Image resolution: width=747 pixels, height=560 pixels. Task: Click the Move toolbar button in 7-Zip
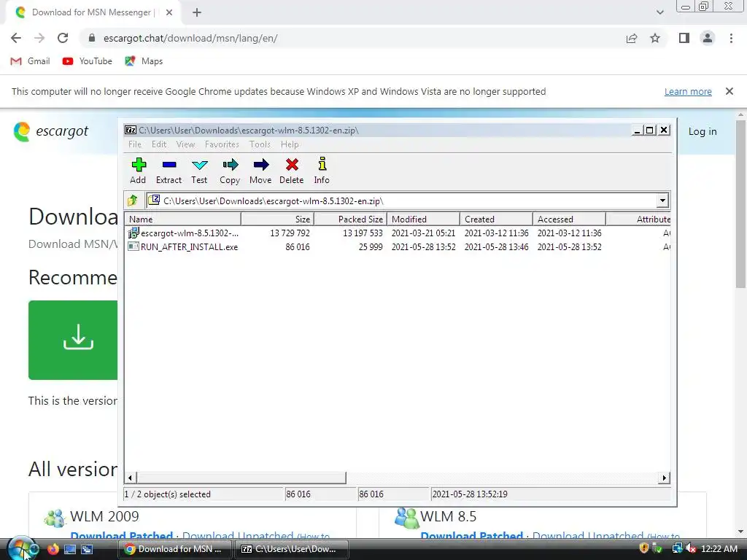pos(260,171)
